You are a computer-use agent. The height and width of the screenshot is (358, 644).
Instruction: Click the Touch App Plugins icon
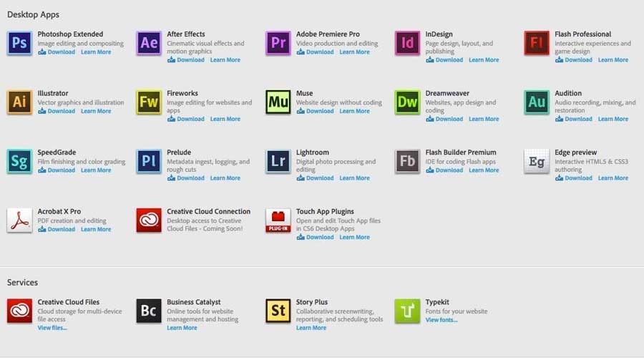(x=278, y=221)
